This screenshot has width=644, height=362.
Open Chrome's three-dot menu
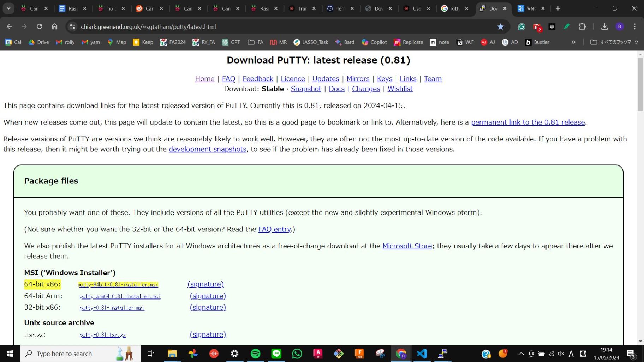(635, 26)
